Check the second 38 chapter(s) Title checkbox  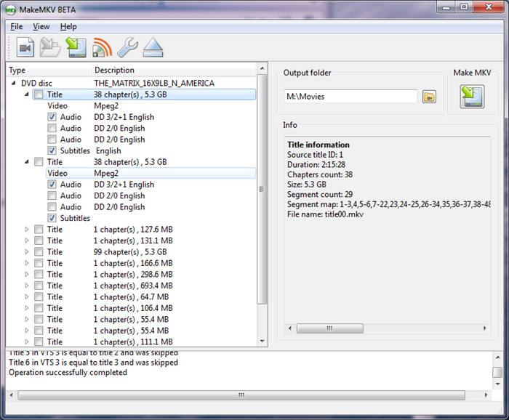point(39,162)
